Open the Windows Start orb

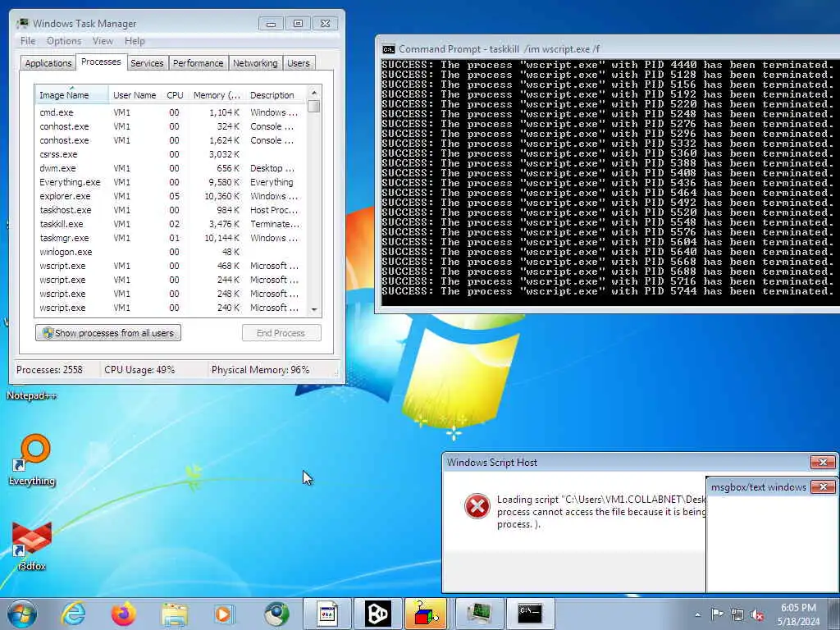point(22,614)
